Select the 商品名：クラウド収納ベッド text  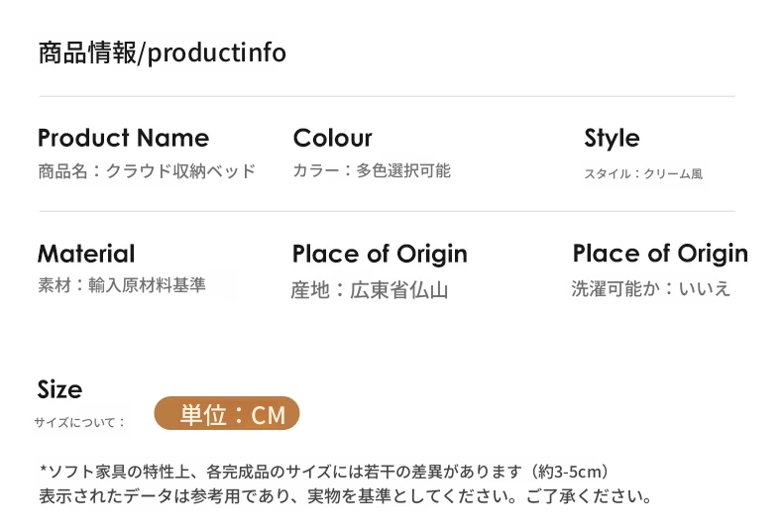[x=147, y=171]
